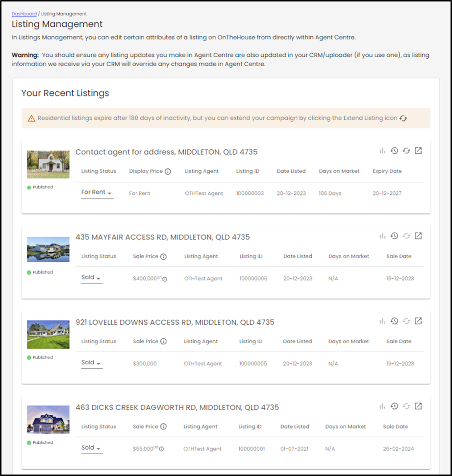Open 921 Lovelle Downs external link icon

[x=418, y=321]
